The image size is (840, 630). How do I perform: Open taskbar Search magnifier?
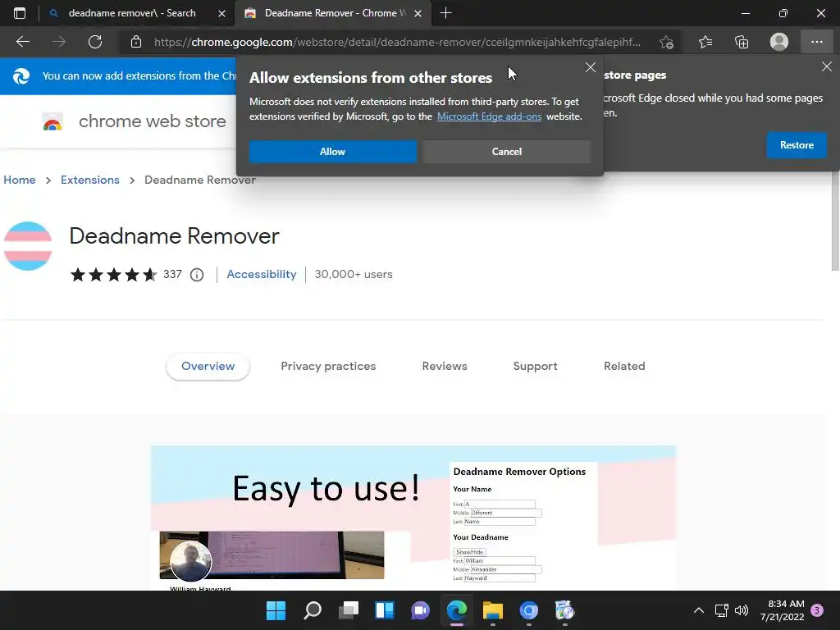pyautogui.click(x=313, y=610)
